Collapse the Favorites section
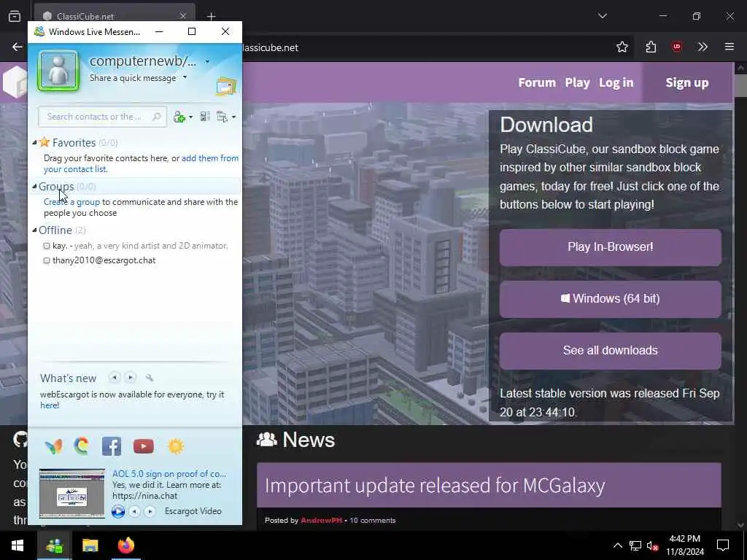The image size is (747, 560). click(x=34, y=142)
